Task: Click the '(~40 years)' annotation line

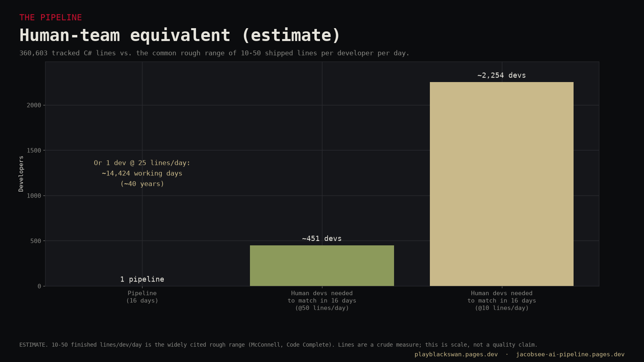Action: pos(142,184)
